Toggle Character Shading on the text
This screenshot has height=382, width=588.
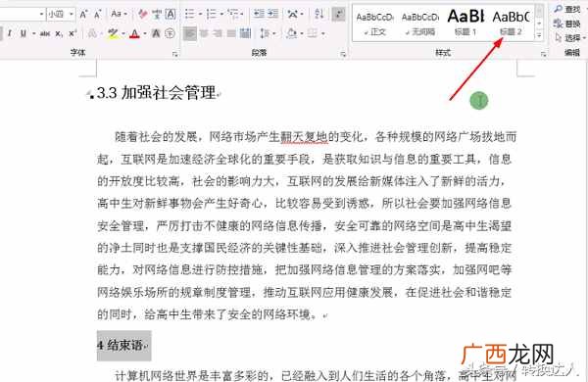156,33
